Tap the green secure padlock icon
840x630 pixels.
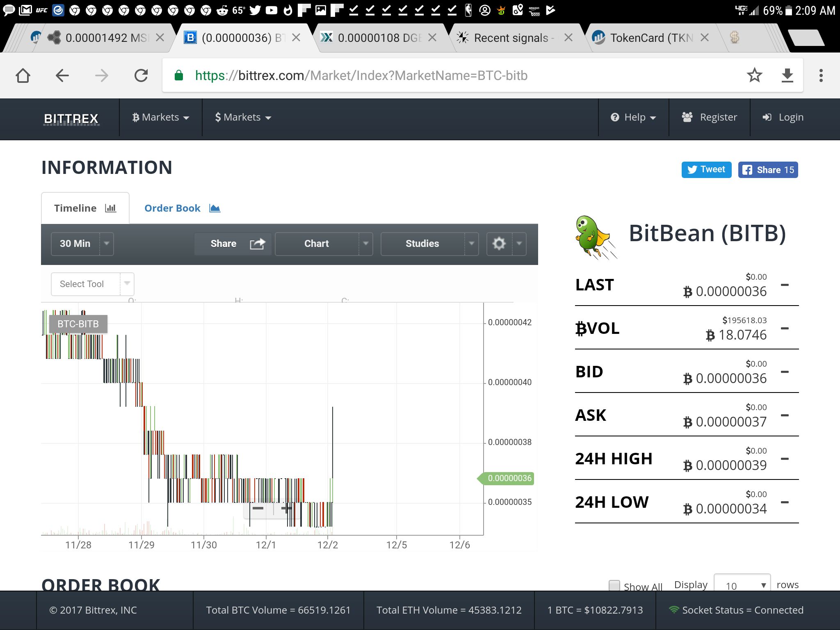[x=179, y=75]
